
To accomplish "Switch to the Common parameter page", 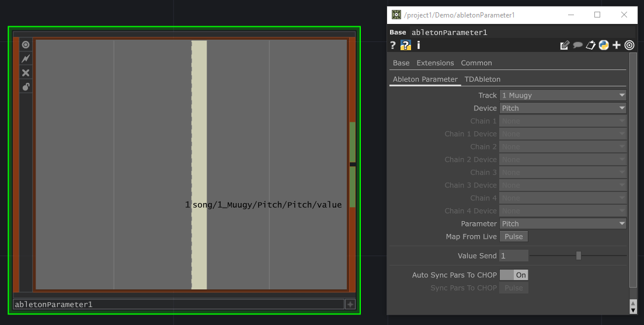I will click(x=476, y=63).
